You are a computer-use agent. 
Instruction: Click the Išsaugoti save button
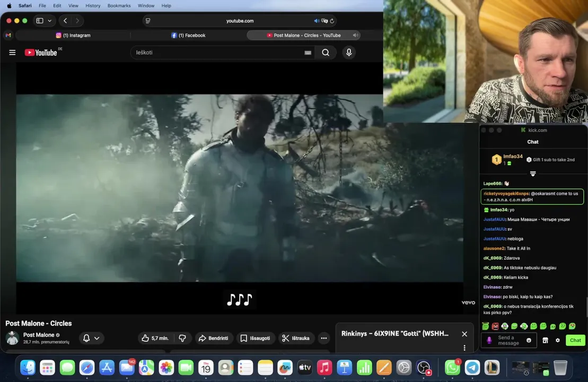coord(255,338)
